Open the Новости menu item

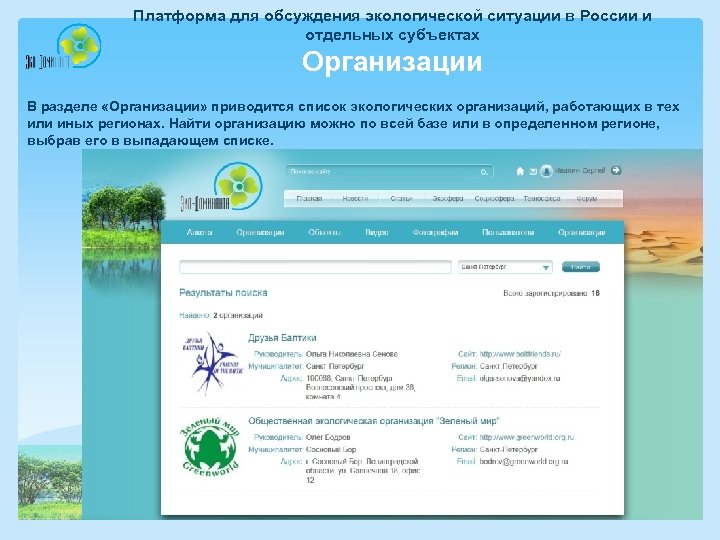click(355, 198)
